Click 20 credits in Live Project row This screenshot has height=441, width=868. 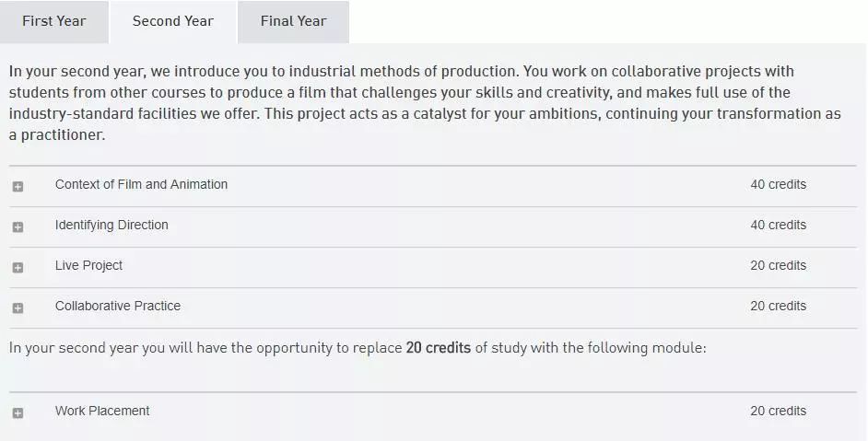778,265
